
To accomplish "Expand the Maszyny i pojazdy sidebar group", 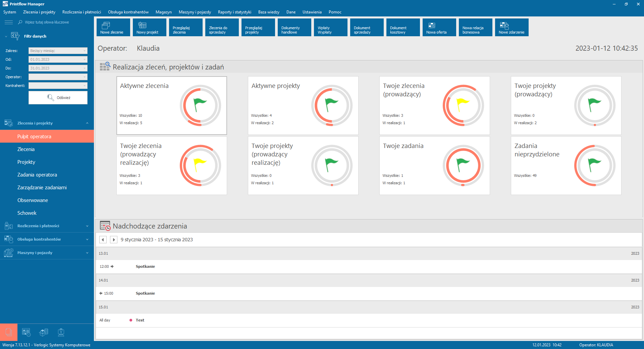I will (46, 253).
